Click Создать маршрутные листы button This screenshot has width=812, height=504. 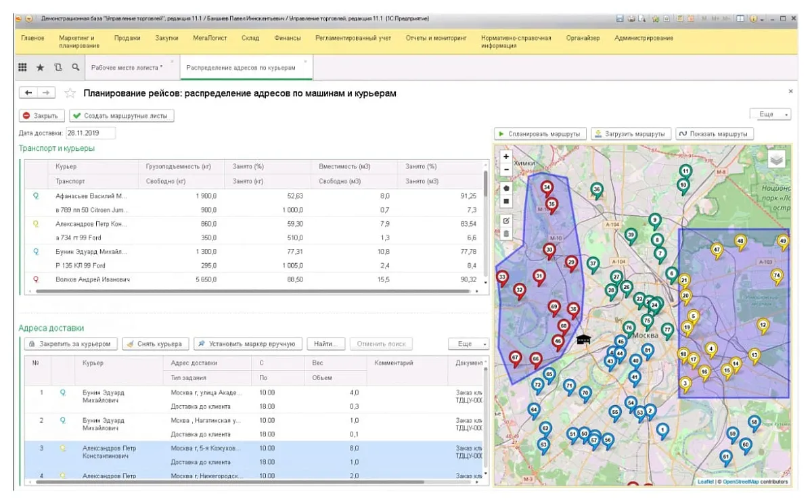[x=122, y=116]
